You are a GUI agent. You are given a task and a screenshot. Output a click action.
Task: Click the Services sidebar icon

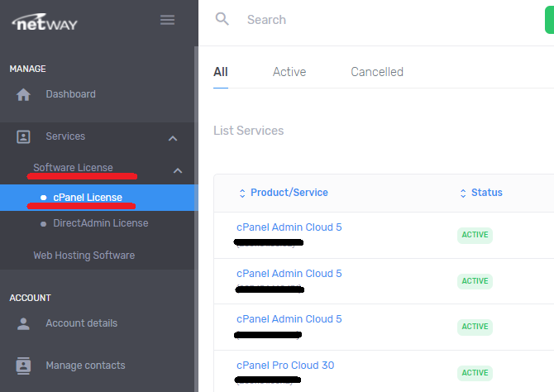[24, 136]
